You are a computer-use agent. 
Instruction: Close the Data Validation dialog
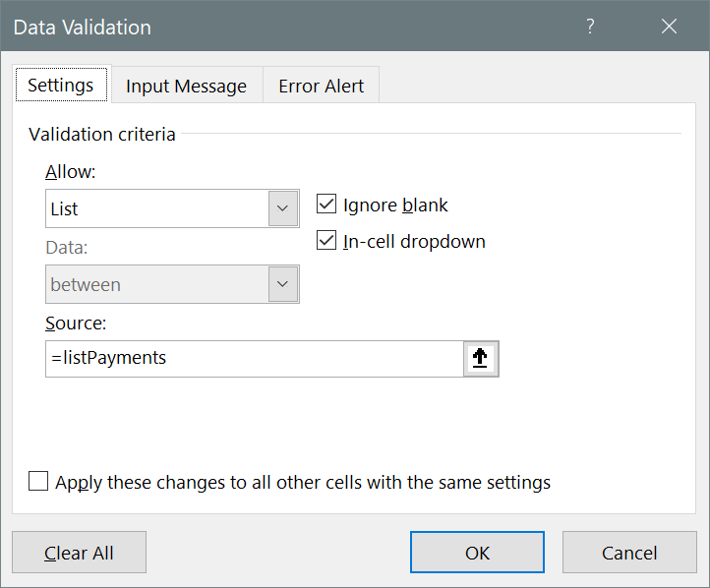coord(670,27)
